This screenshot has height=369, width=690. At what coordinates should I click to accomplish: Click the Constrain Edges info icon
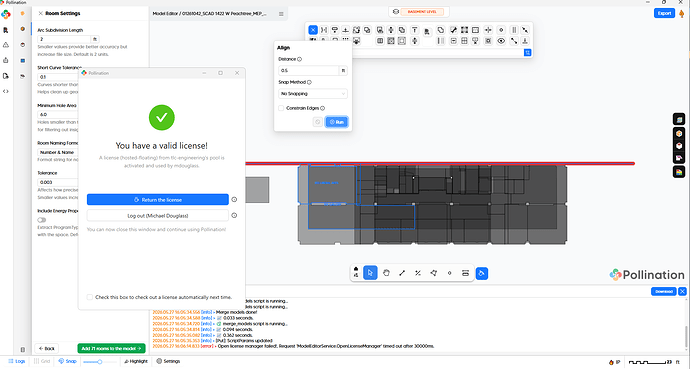pyautogui.click(x=323, y=108)
